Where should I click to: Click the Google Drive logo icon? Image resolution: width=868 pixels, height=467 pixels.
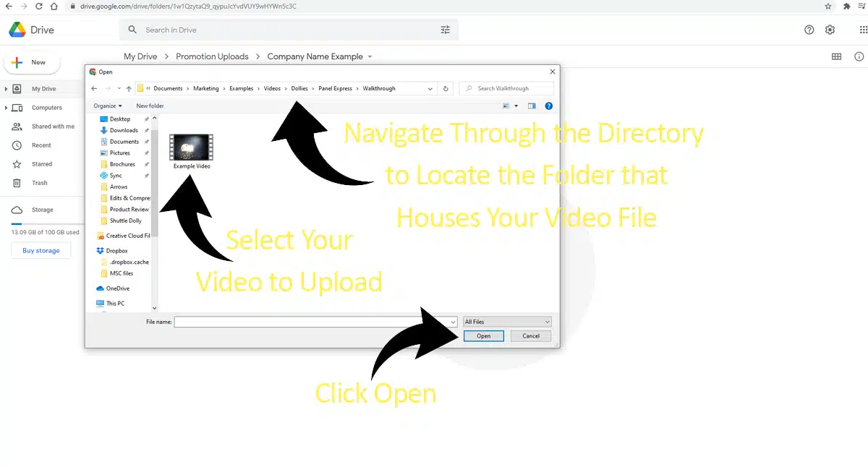(17, 30)
